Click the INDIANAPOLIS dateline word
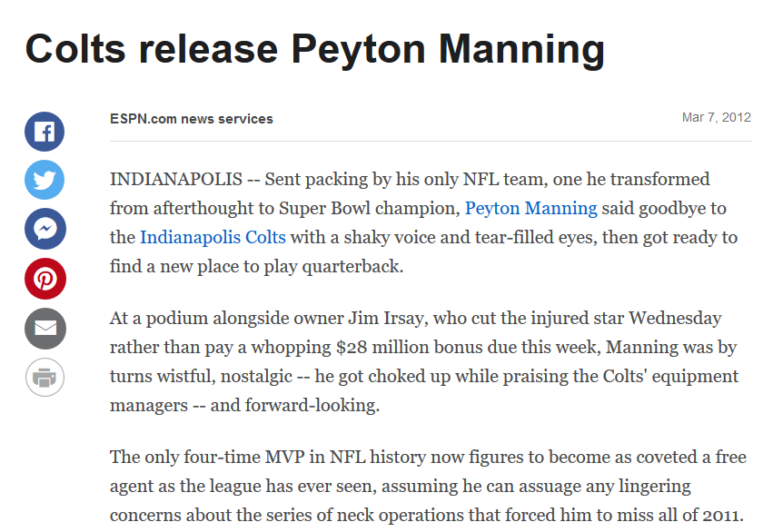 point(175,179)
